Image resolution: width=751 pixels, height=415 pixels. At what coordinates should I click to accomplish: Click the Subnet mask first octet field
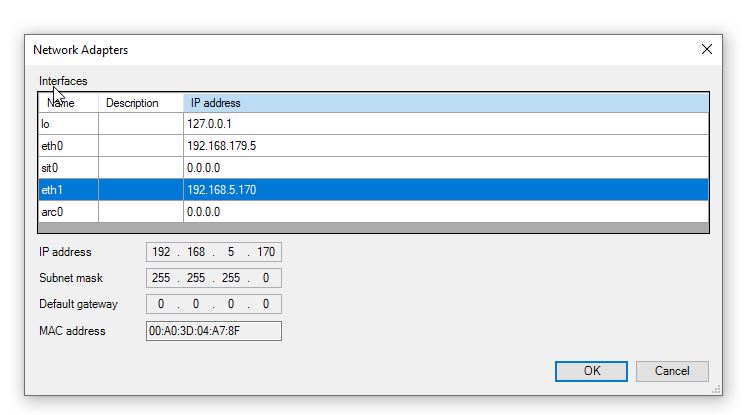(161, 278)
